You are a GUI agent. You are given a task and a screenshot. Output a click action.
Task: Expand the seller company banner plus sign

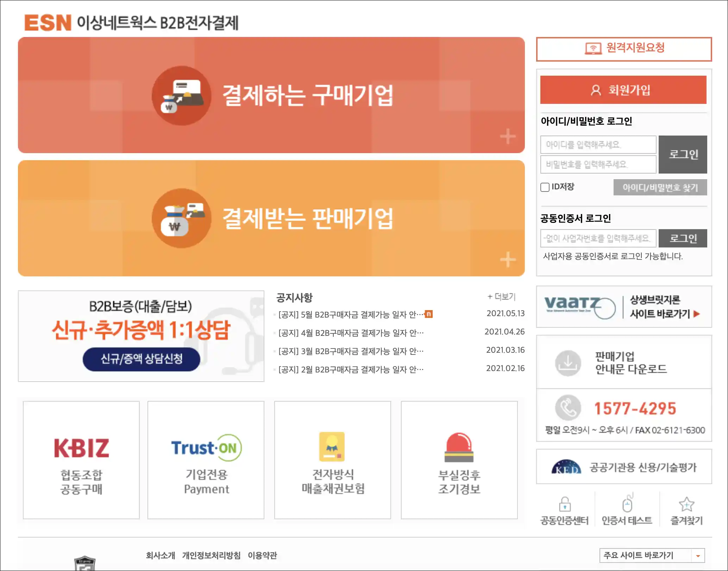point(508,259)
